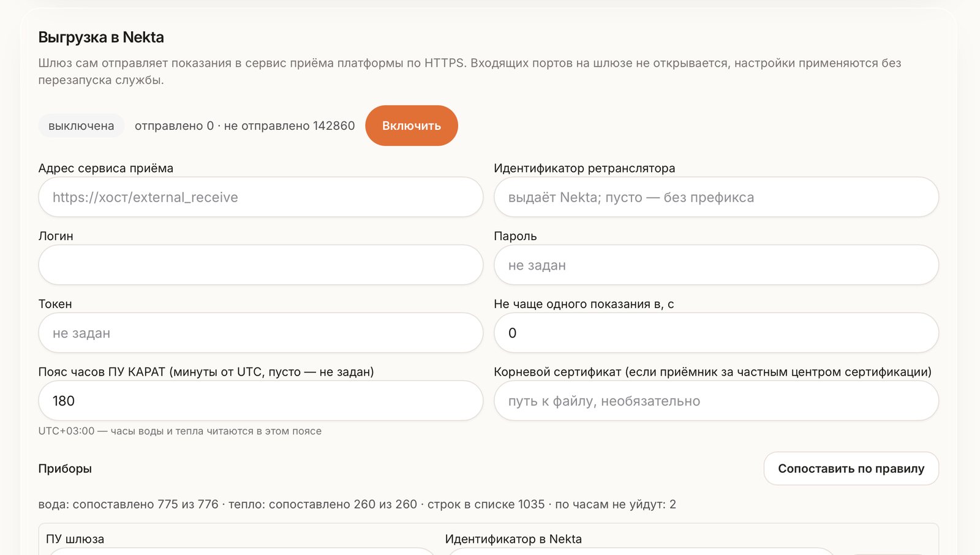The image size is (980, 555).
Task: Click the отправлено 0 · не отправлено 142860 counter
Action: 245,126
